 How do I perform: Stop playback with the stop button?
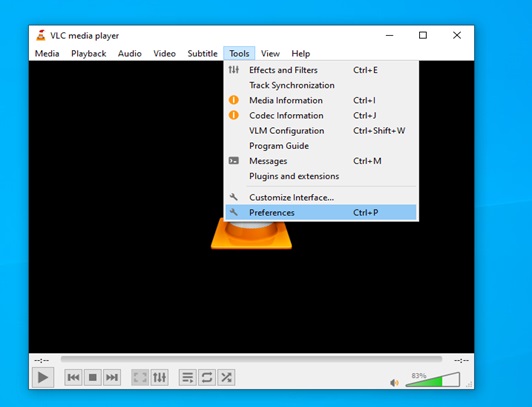tap(92, 377)
